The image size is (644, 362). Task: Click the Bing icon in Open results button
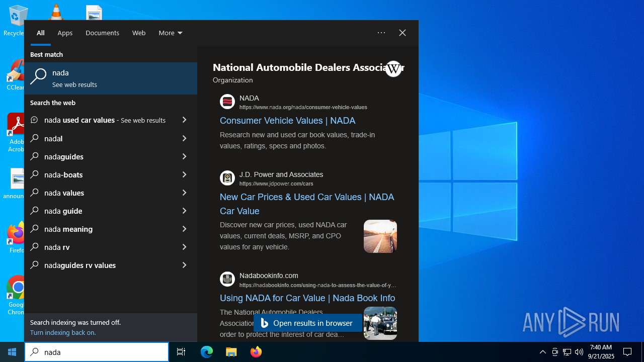click(265, 323)
